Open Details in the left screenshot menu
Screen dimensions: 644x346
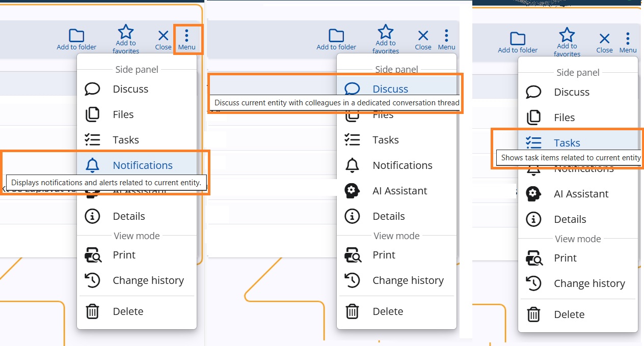click(137, 216)
